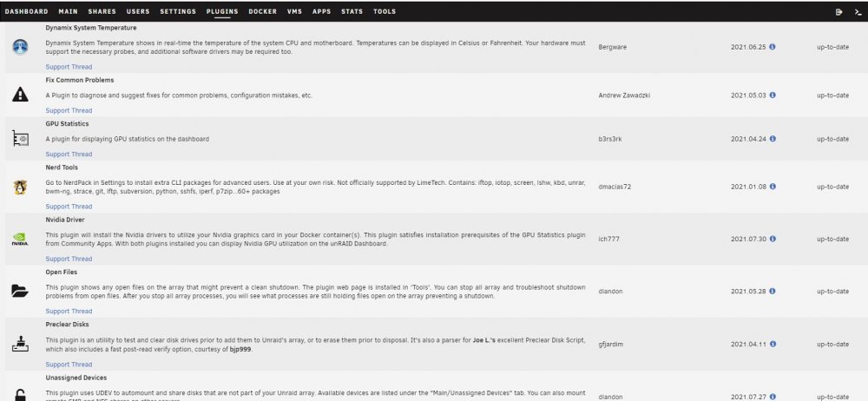The width and height of the screenshot is (868, 401).
Task: Open Support Thread for Open Files
Action: pyautogui.click(x=69, y=312)
